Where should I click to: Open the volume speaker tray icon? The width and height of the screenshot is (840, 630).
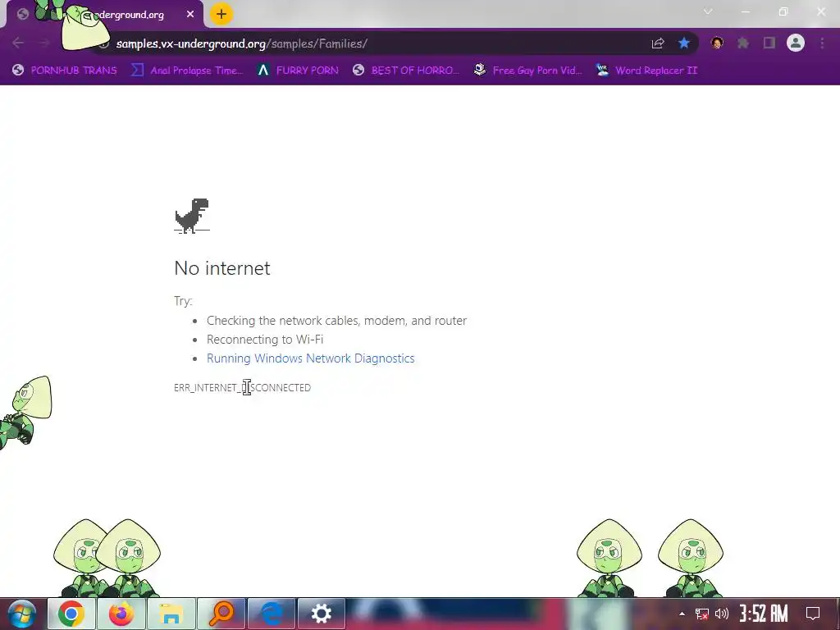click(722, 614)
